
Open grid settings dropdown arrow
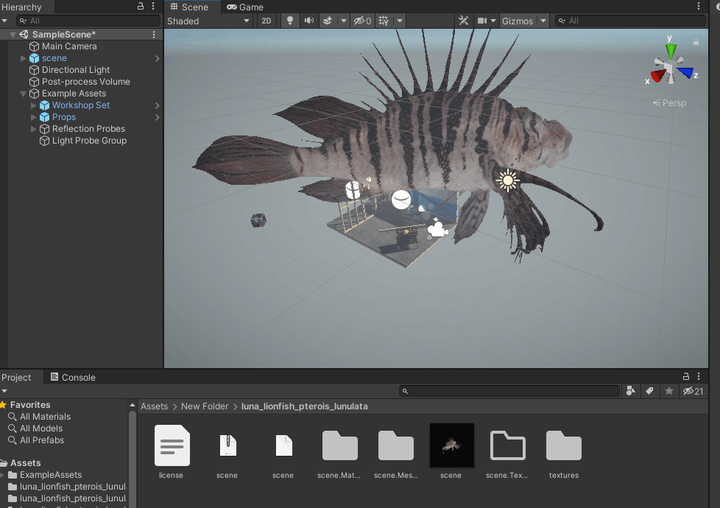tap(399, 21)
